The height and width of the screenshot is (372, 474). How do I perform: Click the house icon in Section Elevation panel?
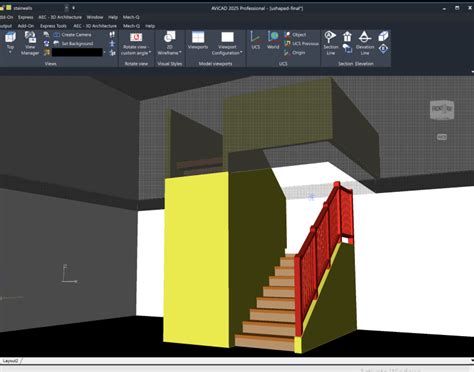tap(347, 36)
